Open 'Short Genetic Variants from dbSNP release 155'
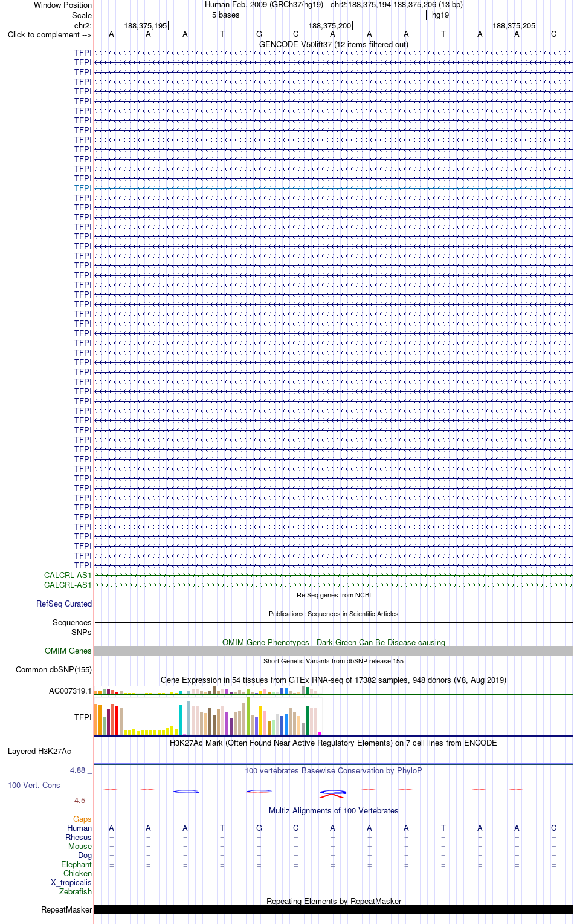 [x=334, y=661]
